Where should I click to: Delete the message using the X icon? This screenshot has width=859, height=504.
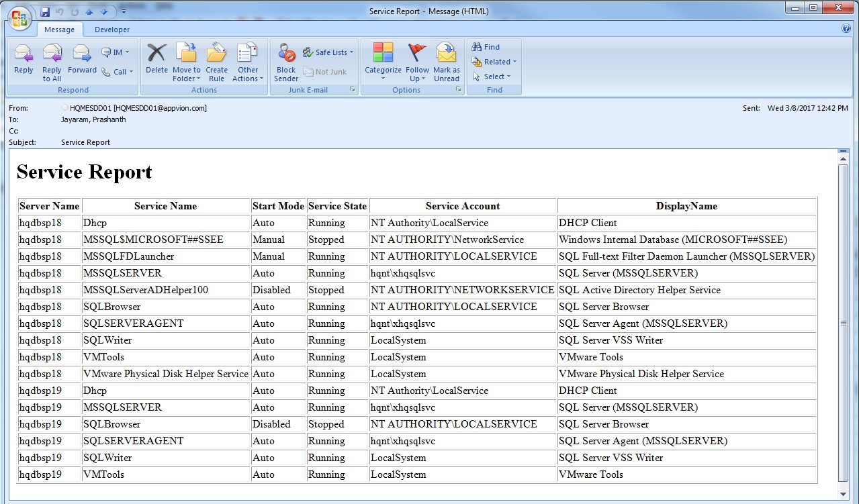point(156,54)
